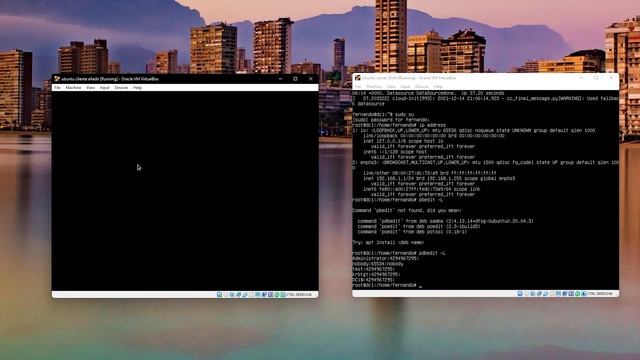The width and height of the screenshot is (640, 360).
Task: Maximize the Ubuntu server VM window
Action: pos(596,78)
